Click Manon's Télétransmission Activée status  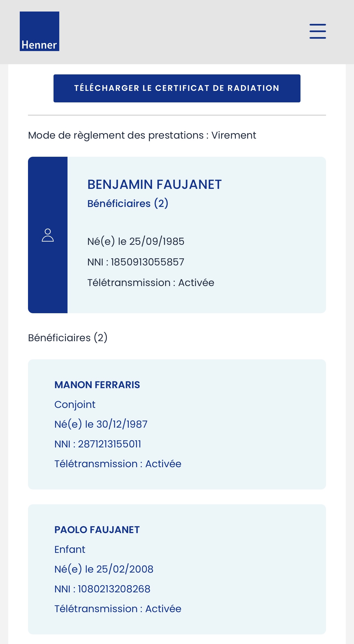click(118, 464)
